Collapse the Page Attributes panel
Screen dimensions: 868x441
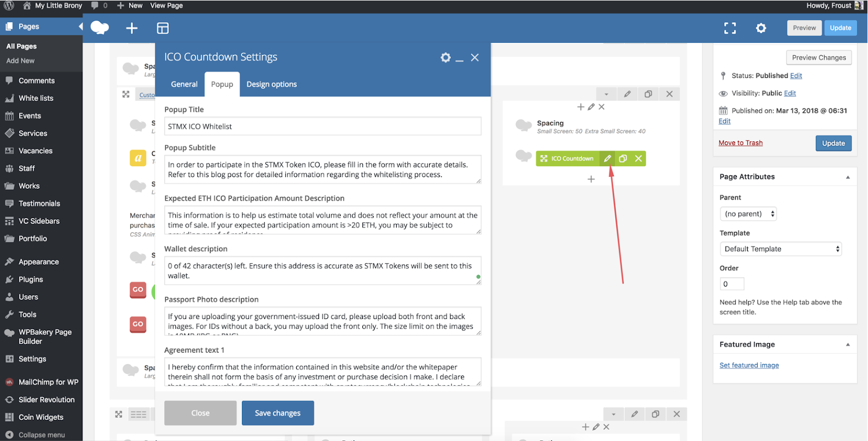(848, 177)
